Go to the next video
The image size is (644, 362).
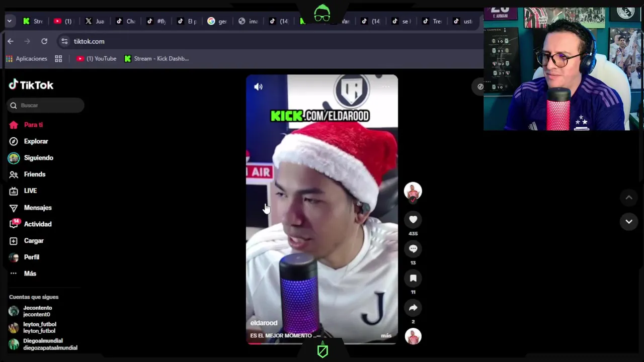point(629,221)
